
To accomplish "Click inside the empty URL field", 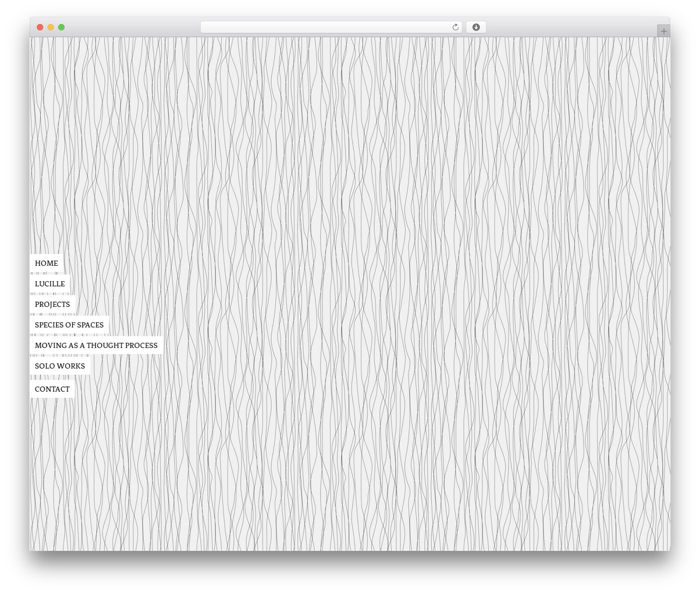I will 325,27.
